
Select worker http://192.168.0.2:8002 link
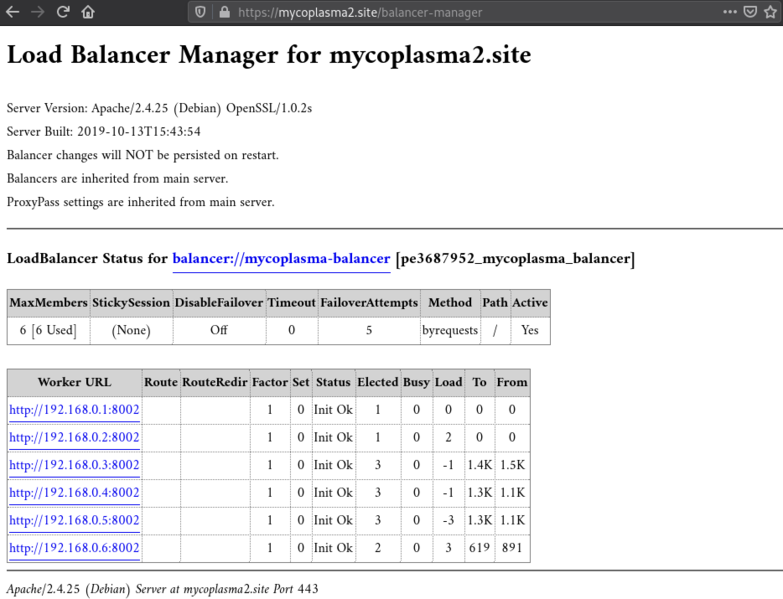point(74,438)
